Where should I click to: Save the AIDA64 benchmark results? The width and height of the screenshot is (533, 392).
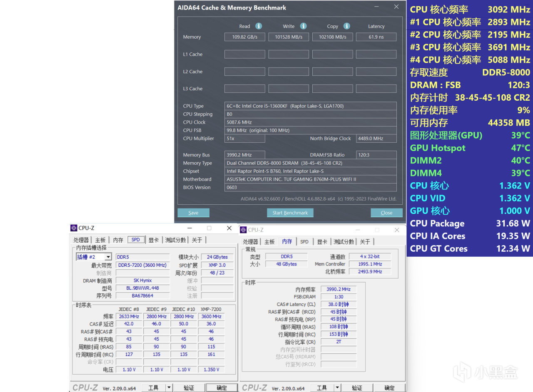pyautogui.click(x=193, y=213)
